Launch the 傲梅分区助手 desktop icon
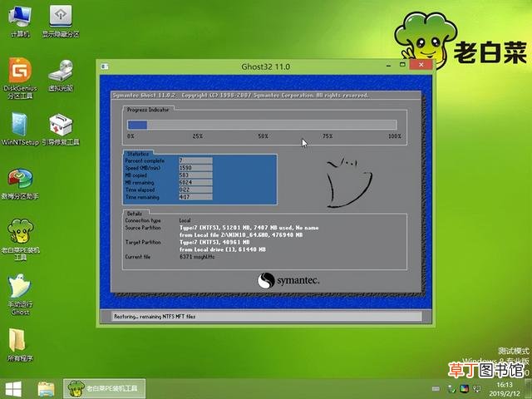532x399 pixels. (x=20, y=183)
